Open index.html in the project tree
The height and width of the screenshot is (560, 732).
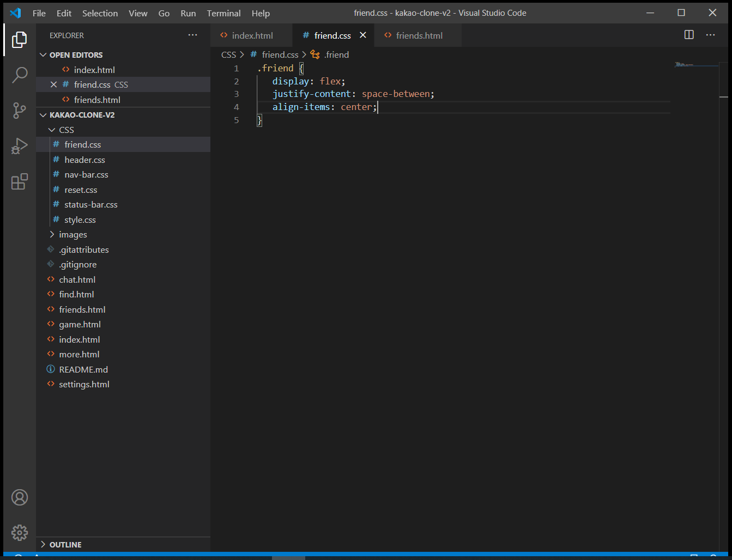pyautogui.click(x=123, y=339)
